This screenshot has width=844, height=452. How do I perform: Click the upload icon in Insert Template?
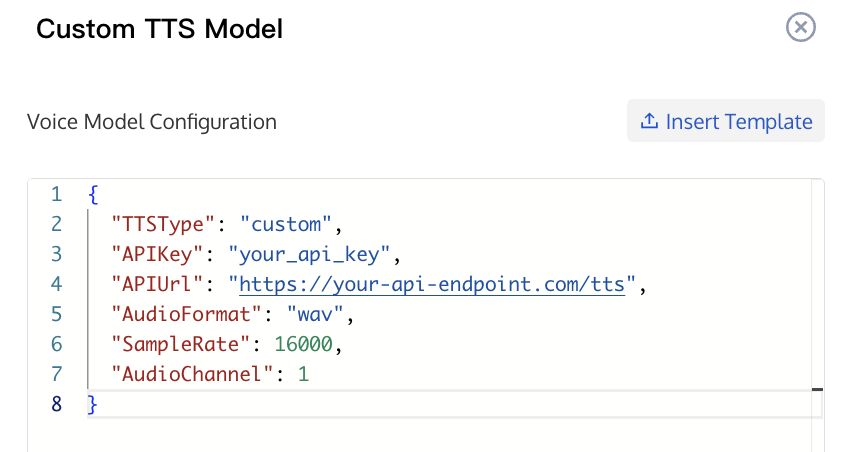click(649, 121)
